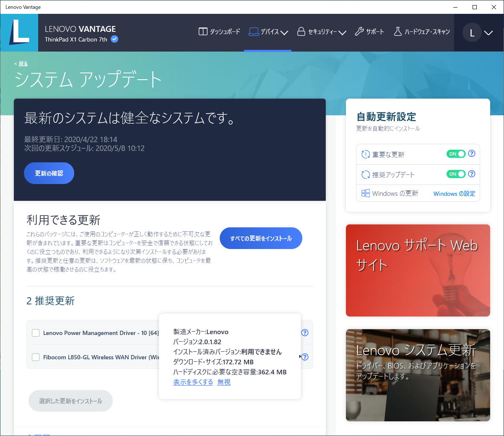
Task: Expand the セキュリティー dropdown chevron
Action: [x=342, y=32]
